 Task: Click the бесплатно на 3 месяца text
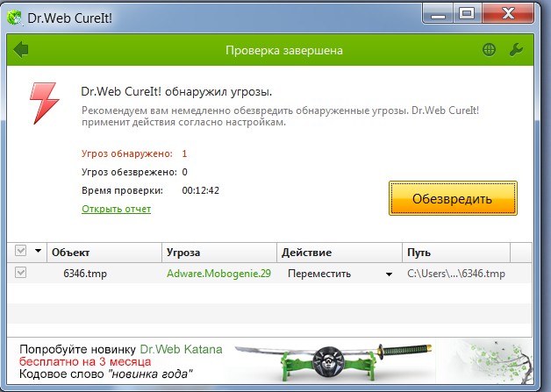tap(85, 361)
